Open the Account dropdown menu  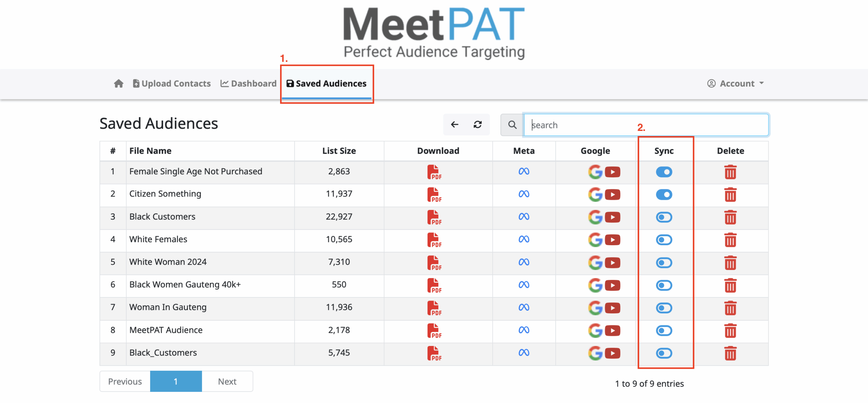(x=736, y=83)
